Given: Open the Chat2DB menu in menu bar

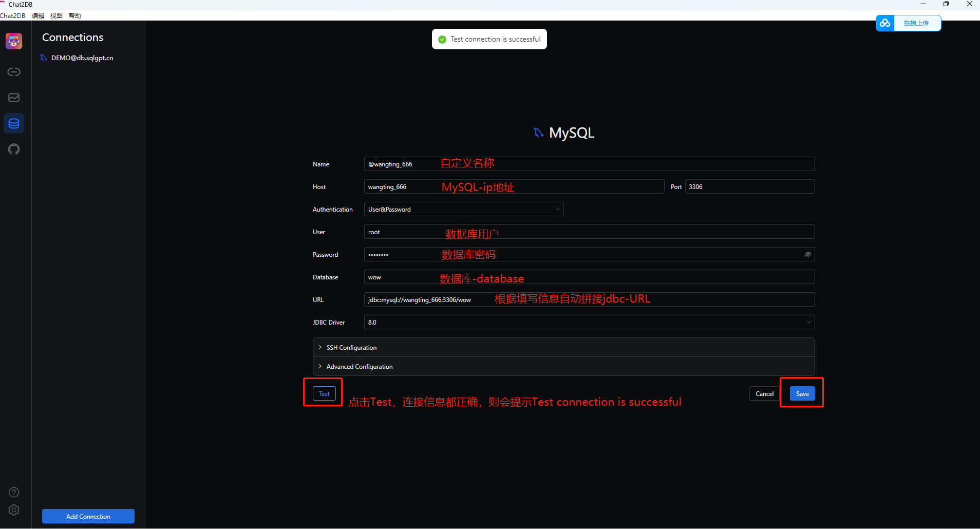Looking at the screenshot, I should (13, 15).
